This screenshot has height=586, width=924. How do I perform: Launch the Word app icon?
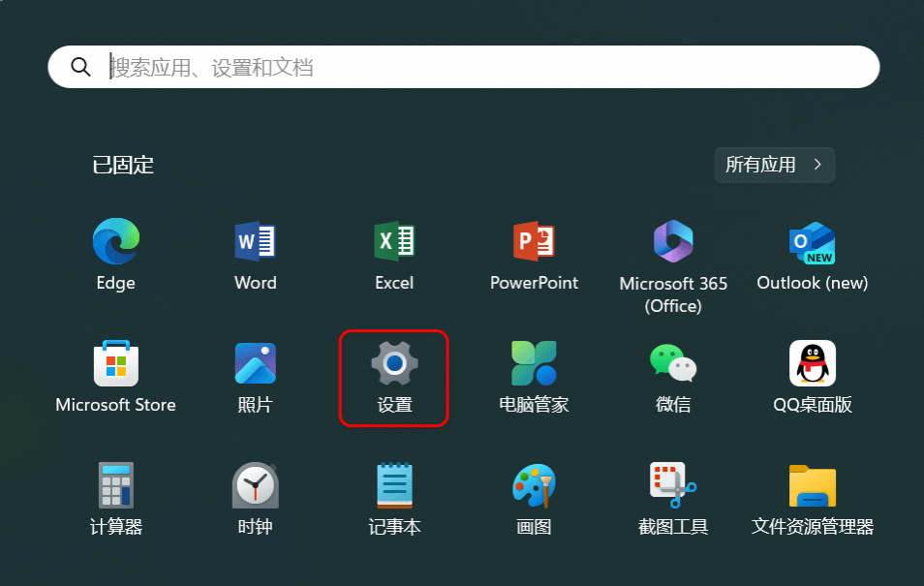click(x=255, y=241)
